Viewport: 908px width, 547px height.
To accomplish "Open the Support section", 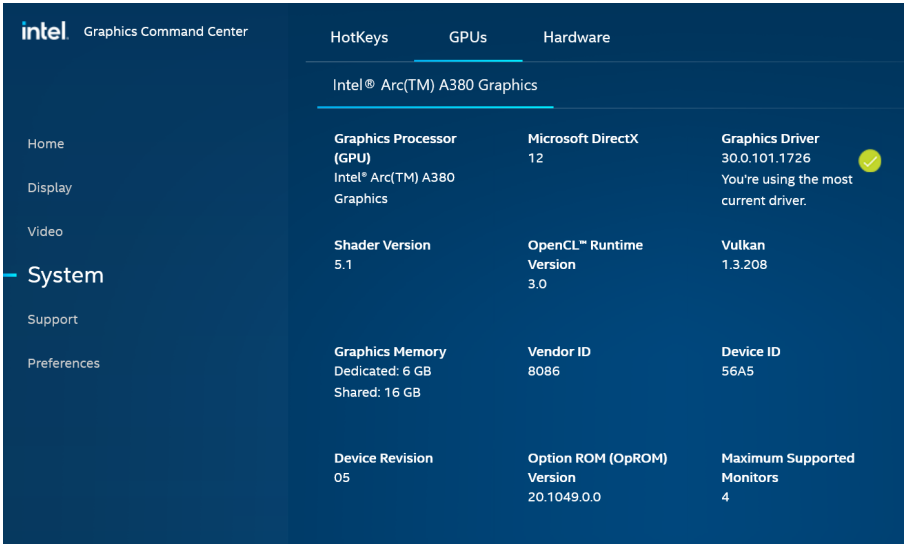I will (53, 320).
